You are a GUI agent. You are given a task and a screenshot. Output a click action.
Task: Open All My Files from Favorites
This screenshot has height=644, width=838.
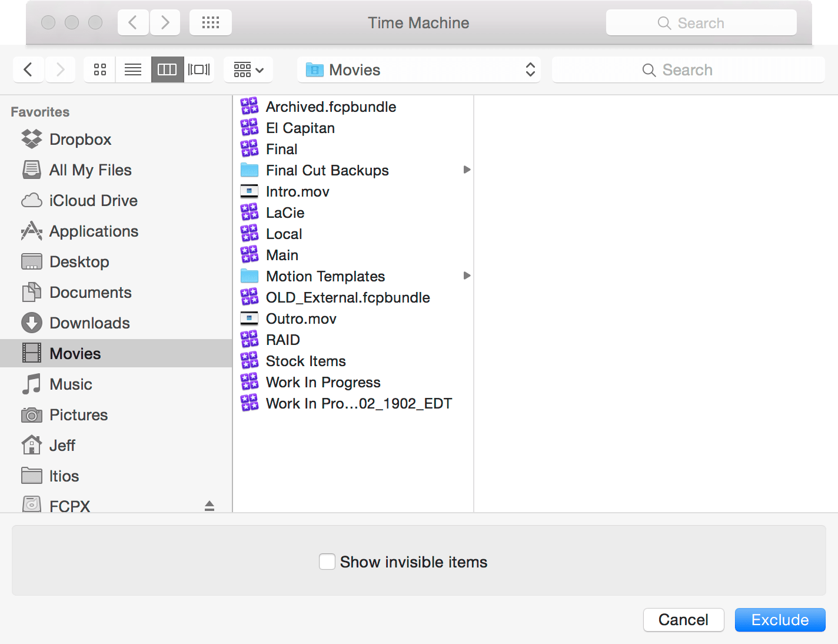(x=90, y=170)
